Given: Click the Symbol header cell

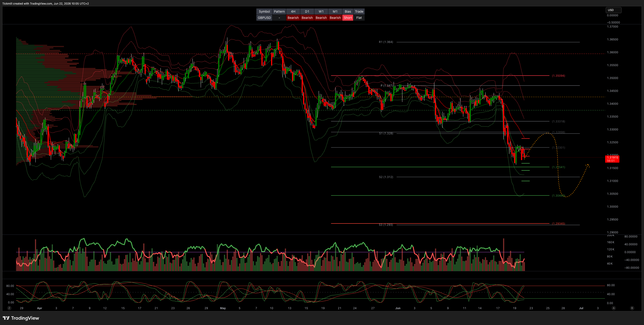Looking at the screenshot, I should (x=264, y=11).
